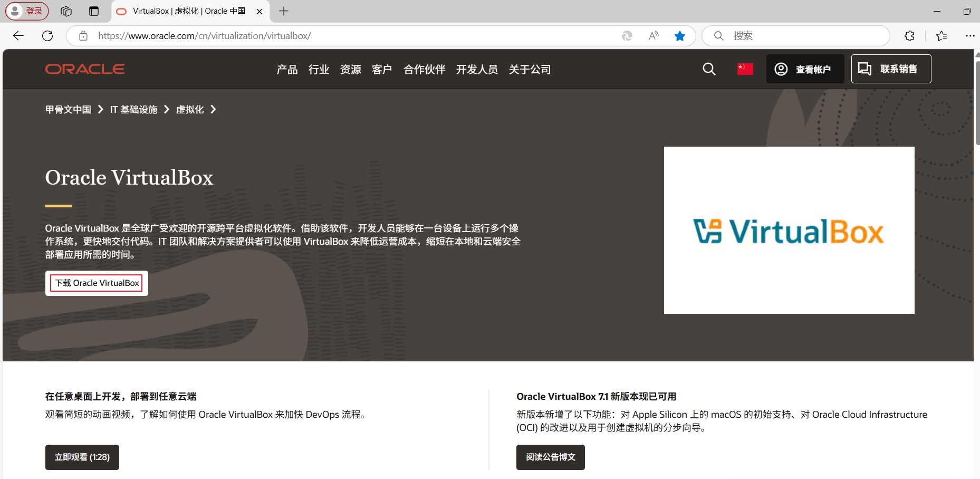Click the Oracle VirtualBox heading text

pos(129,178)
